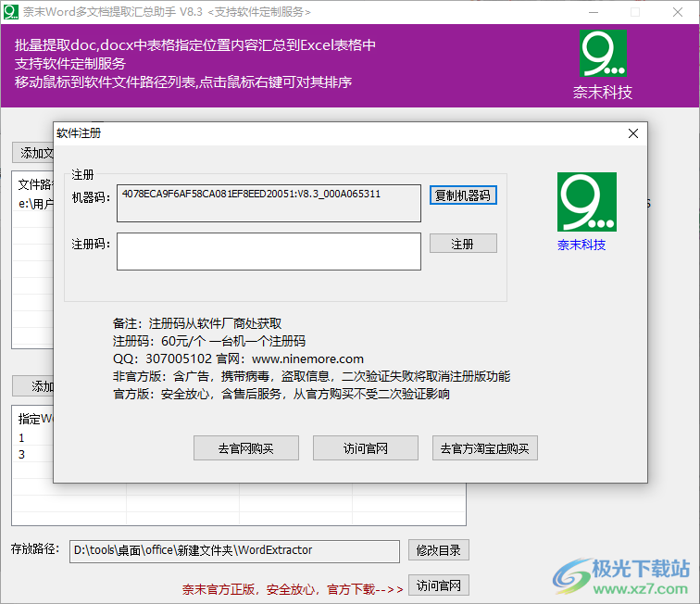The width and height of the screenshot is (700, 604).
Task: Close the 软件注册 dialog
Action: point(633,133)
